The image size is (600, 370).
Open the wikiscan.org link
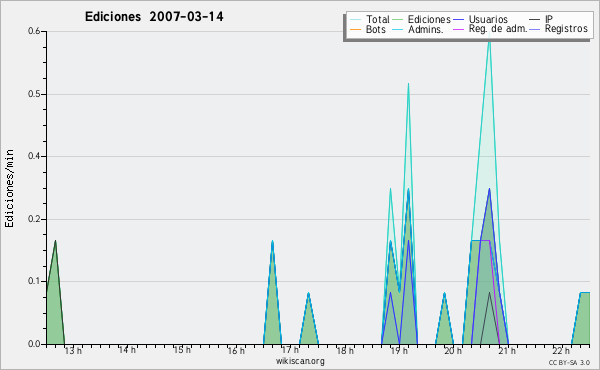(300, 361)
